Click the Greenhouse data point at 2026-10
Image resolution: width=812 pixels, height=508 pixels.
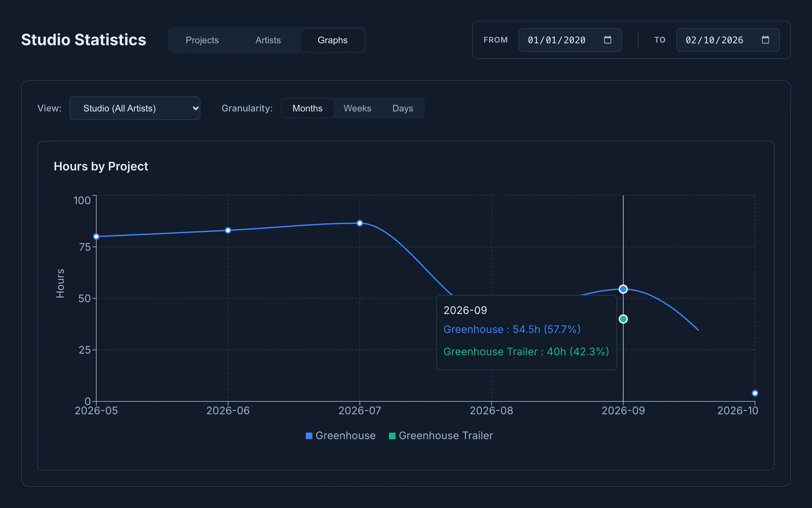(755, 393)
